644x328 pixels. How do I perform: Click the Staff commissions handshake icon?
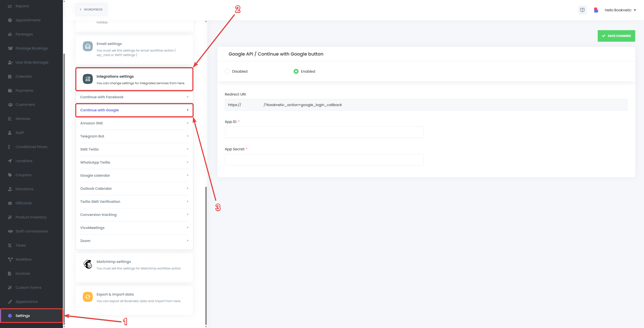10,231
